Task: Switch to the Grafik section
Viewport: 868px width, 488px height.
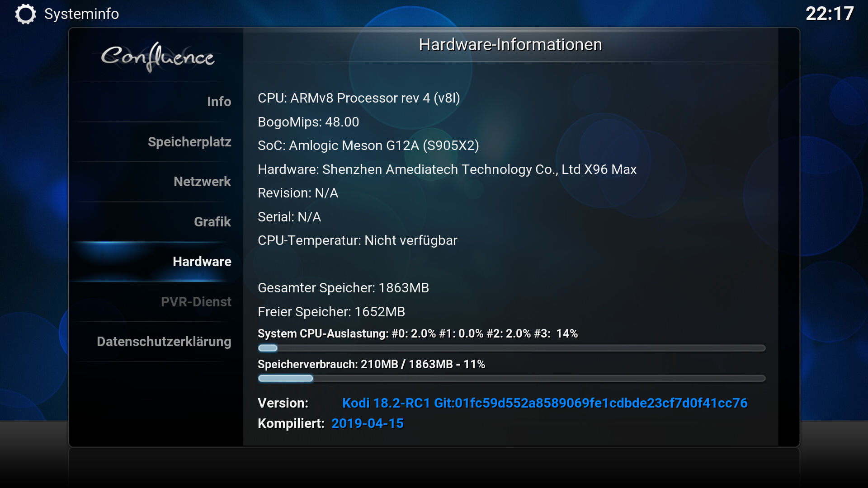Action: click(x=156, y=222)
